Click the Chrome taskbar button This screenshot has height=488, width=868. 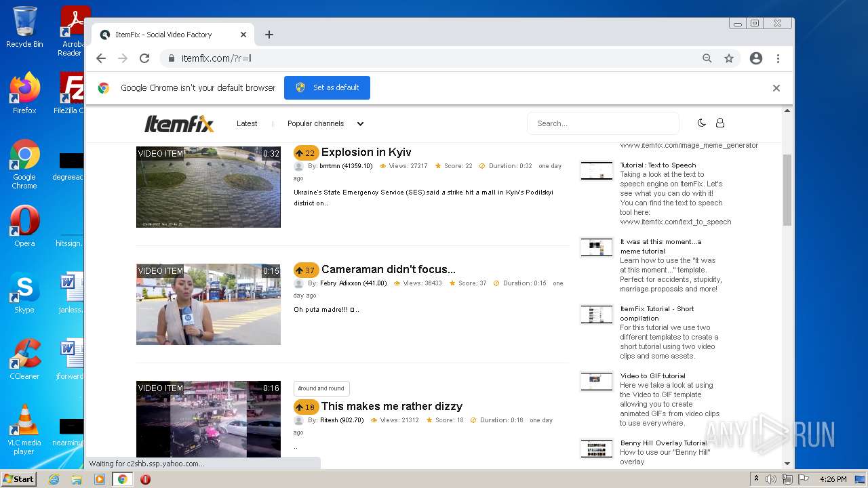(123, 479)
